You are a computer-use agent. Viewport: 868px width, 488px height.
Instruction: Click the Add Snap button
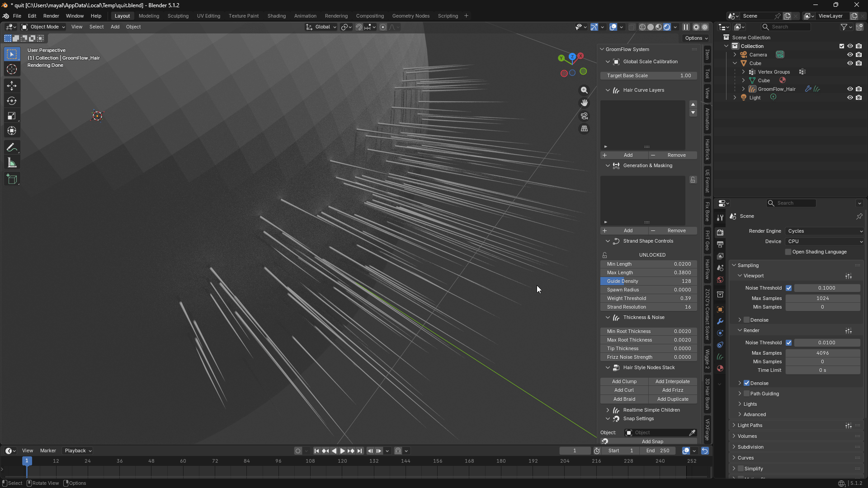pyautogui.click(x=652, y=441)
